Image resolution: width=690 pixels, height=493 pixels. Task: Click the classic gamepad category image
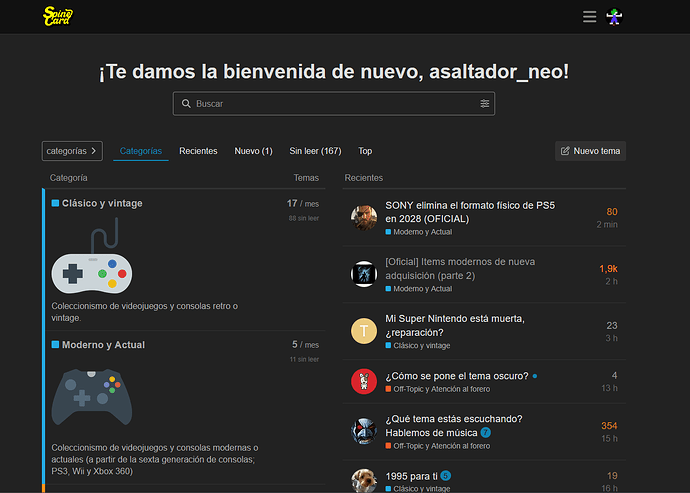pyautogui.click(x=92, y=256)
